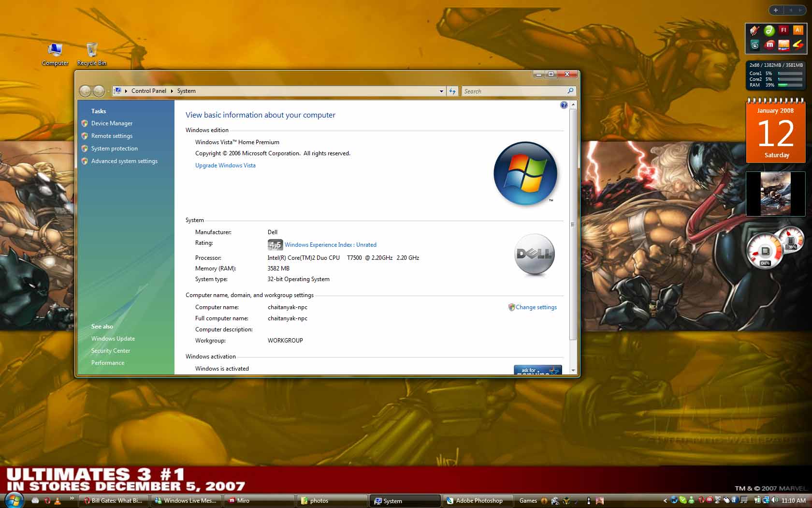
Task: Open Remote settings task link
Action: click(112, 136)
